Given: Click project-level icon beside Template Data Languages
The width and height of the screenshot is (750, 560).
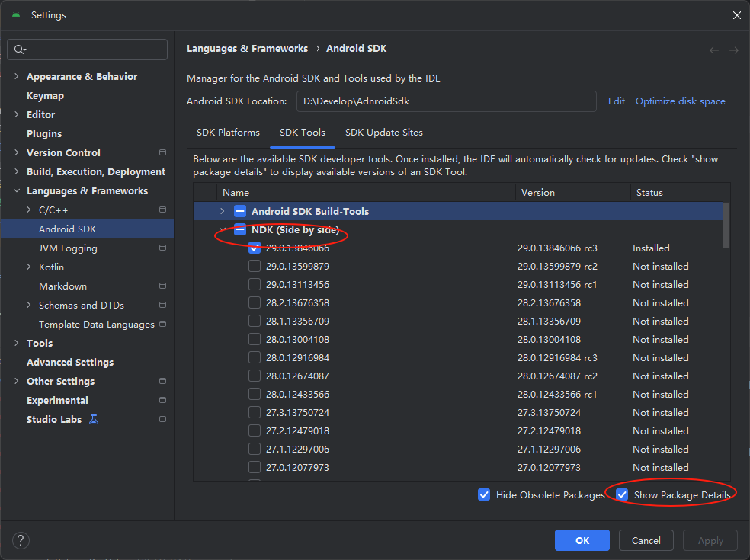Looking at the screenshot, I should tap(162, 324).
